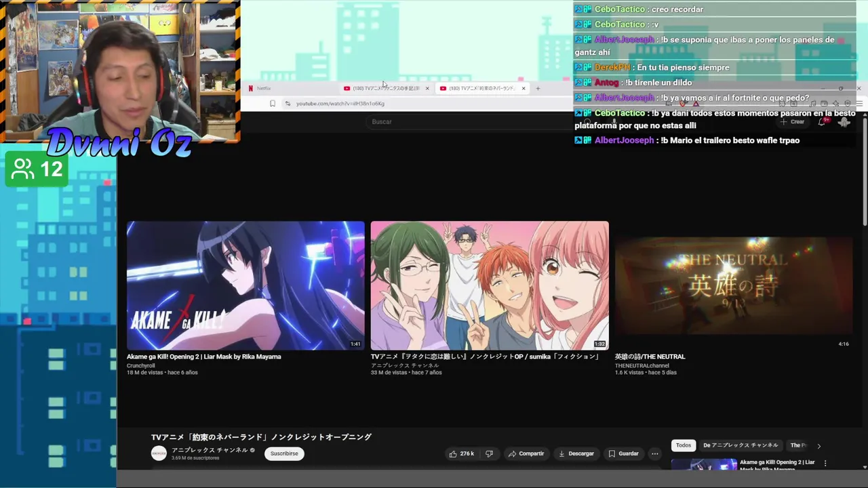Image resolution: width=868 pixels, height=488 pixels.
Task: Click the viewer count icon showing 12
Action: point(23,169)
